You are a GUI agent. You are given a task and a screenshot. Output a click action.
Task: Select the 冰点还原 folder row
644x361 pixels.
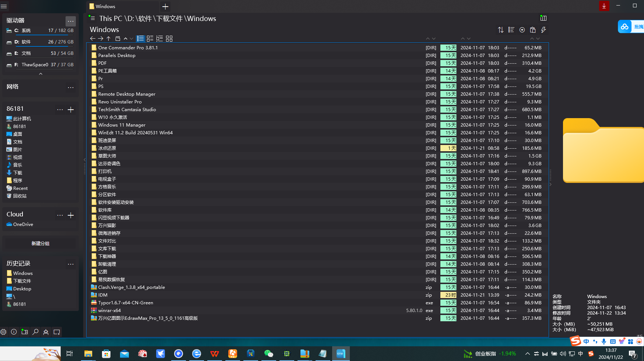[x=317, y=148]
